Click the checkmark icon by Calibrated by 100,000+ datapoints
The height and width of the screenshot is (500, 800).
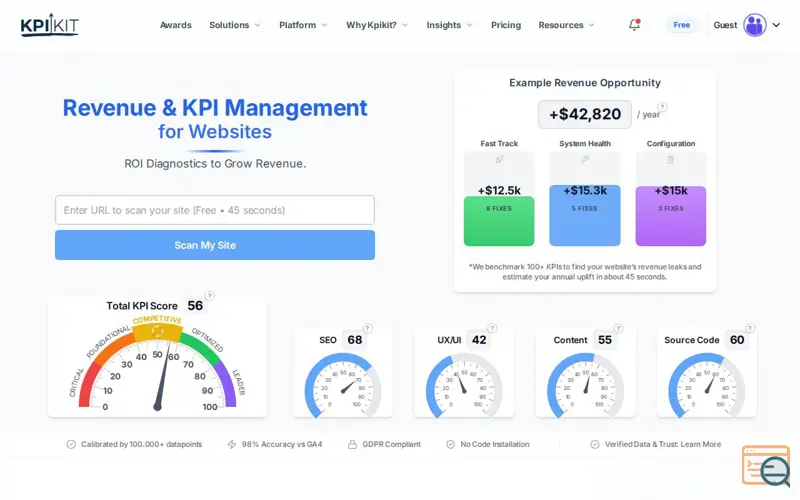click(x=71, y=444)
